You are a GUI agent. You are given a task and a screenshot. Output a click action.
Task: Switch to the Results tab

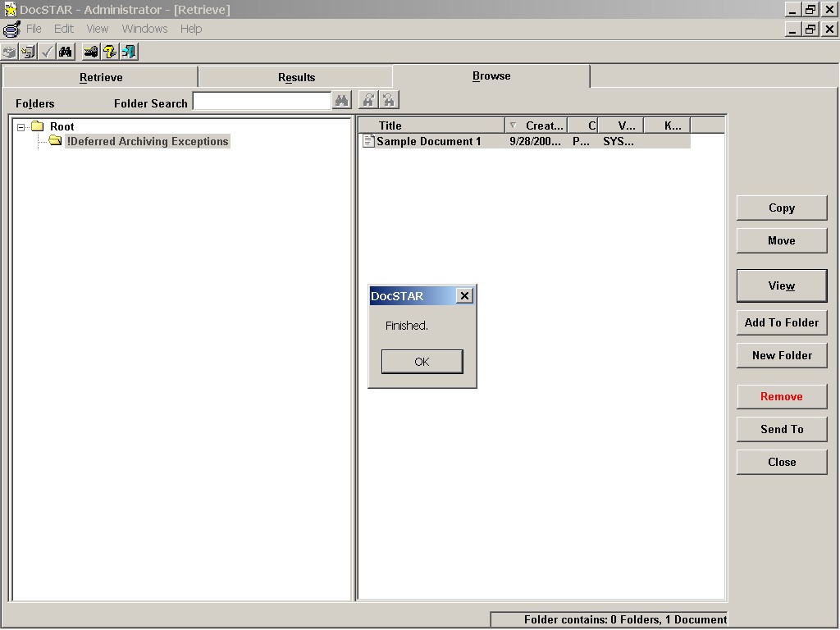pyautogui.click(x=296, y=77)
